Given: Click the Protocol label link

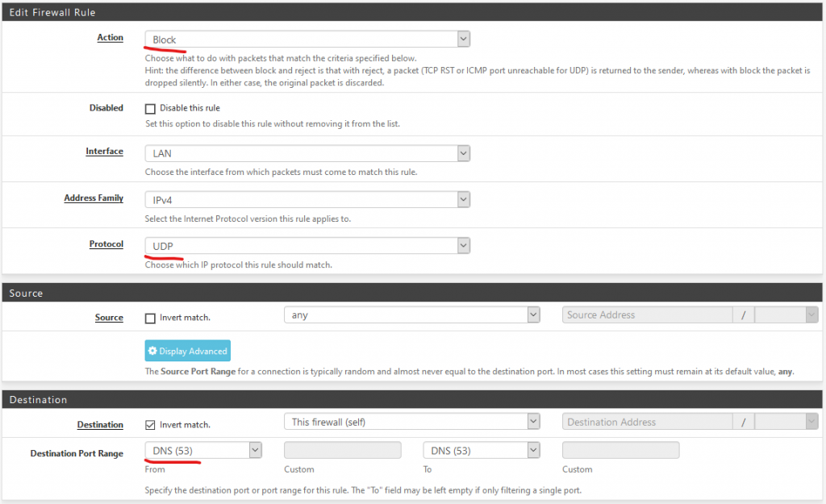Looking at the screenshot, I should pos(106,244).
